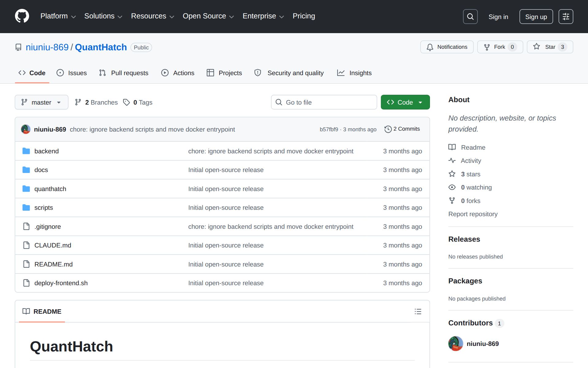Star the QuantHatch repository
The height and width of the screenshot is (368, 588).
point(550,47)
